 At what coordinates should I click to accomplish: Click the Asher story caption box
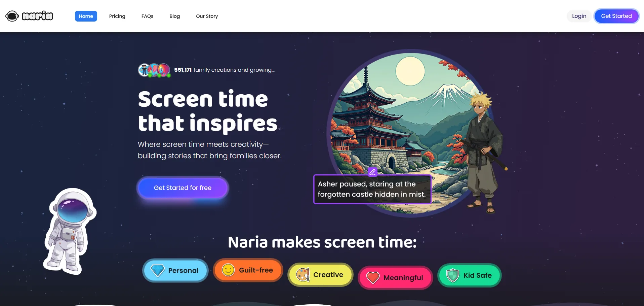coord(372,189)
